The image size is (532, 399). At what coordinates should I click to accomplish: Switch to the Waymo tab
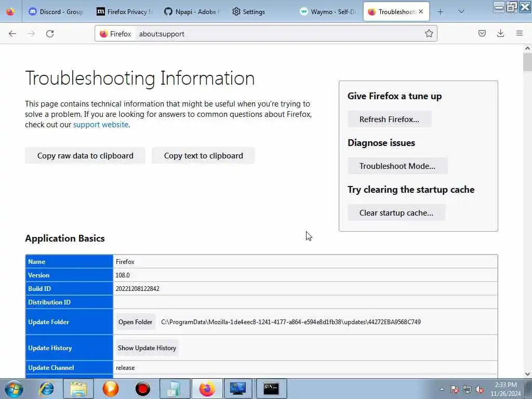point(328,12)
